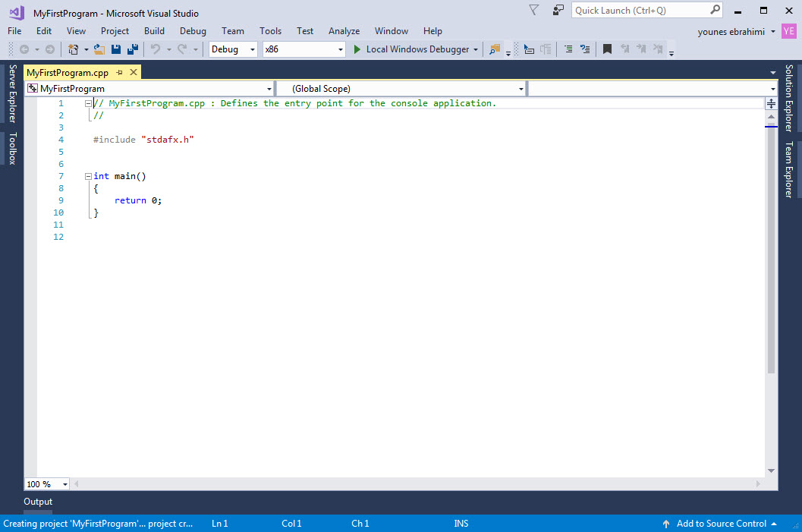Click the YE account avatar
The width and height of the screenshot is (802, 532).
click(788, 31)
